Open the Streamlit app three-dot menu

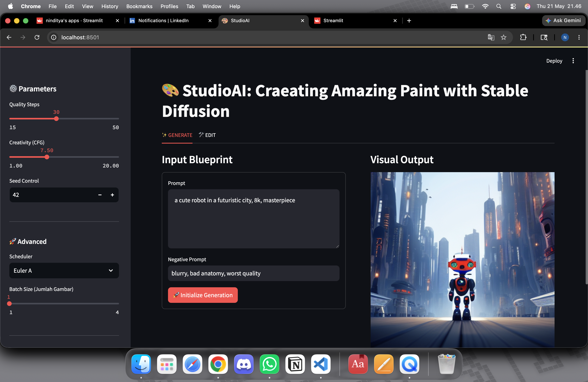[573, 61]
